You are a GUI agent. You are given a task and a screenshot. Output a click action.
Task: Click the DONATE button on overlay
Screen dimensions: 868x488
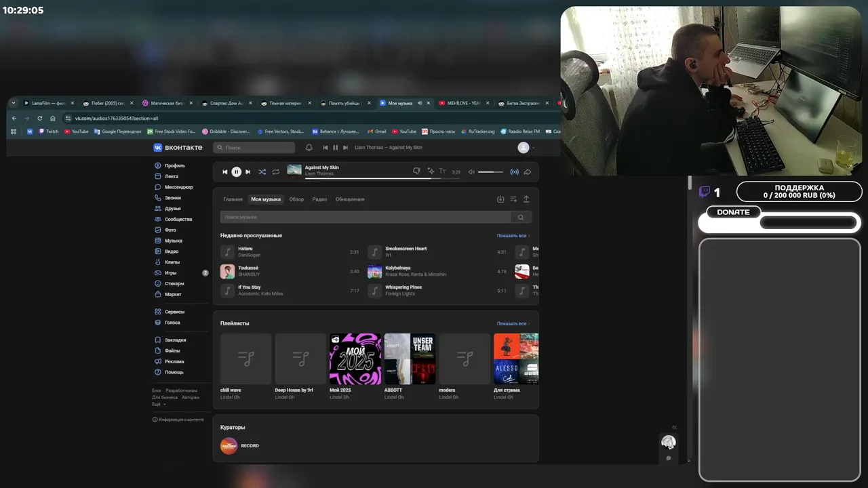tap(734, 212)
